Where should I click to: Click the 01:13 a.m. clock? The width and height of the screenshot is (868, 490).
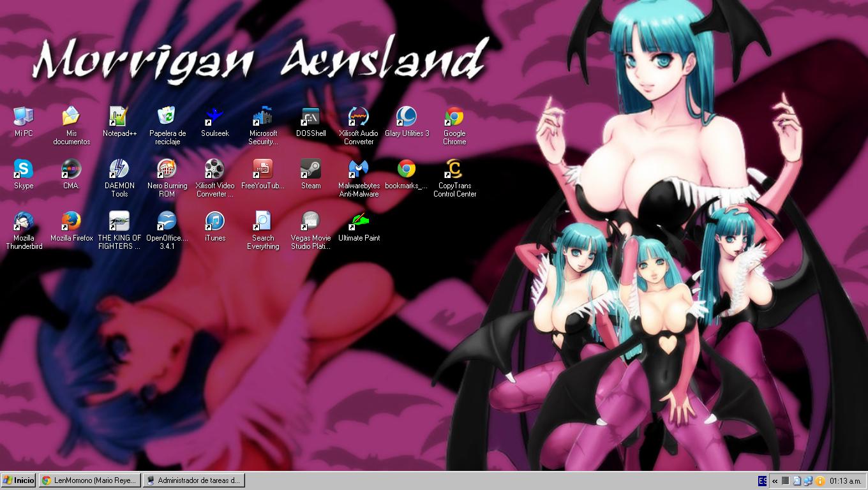pos(845,481)
